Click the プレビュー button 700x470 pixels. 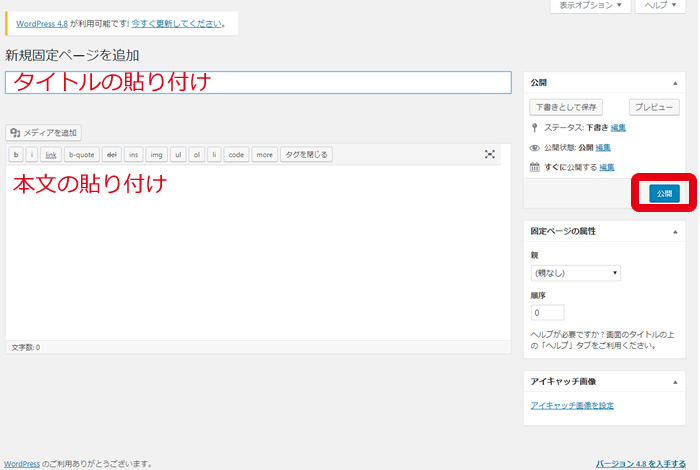click(654, 107)
